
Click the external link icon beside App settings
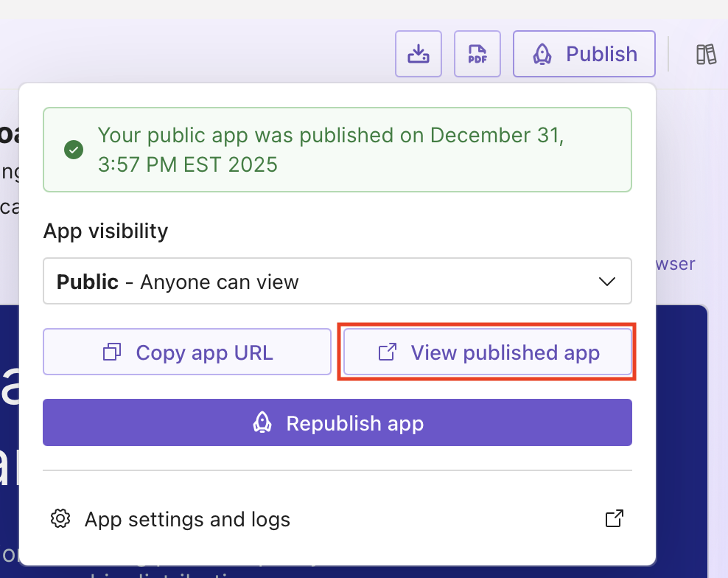coord(614,518)
